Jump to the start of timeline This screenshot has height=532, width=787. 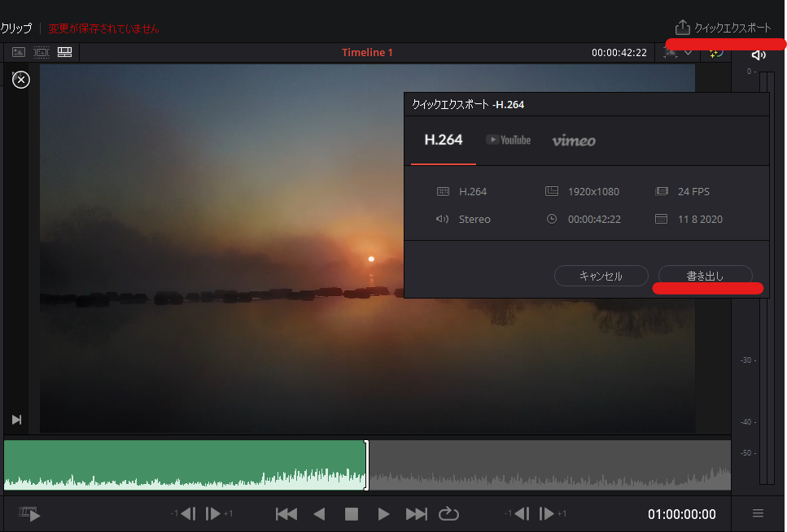[286, 514]
